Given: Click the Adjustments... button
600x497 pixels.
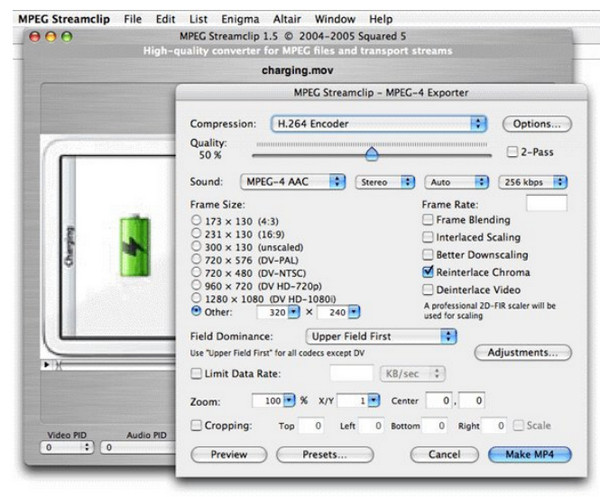Looking at the screenshot, I should pos(523,353).
